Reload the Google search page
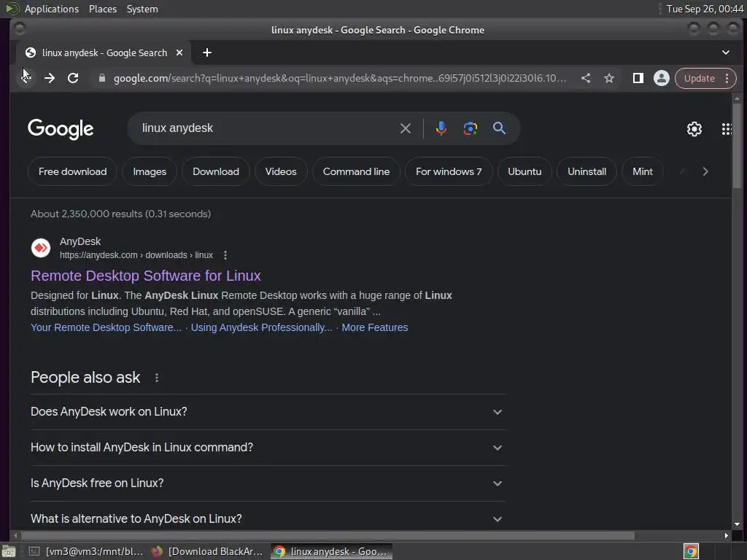This screenshot has width=747, height=560. coord(73,77)
